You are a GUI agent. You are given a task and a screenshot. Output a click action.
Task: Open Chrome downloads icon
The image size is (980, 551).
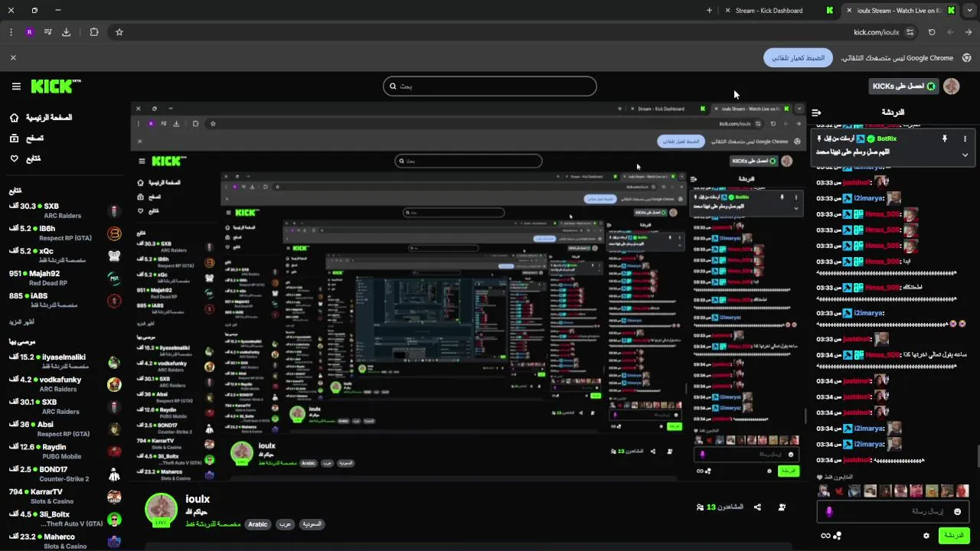pyautogui.click(x=67, y=32)
